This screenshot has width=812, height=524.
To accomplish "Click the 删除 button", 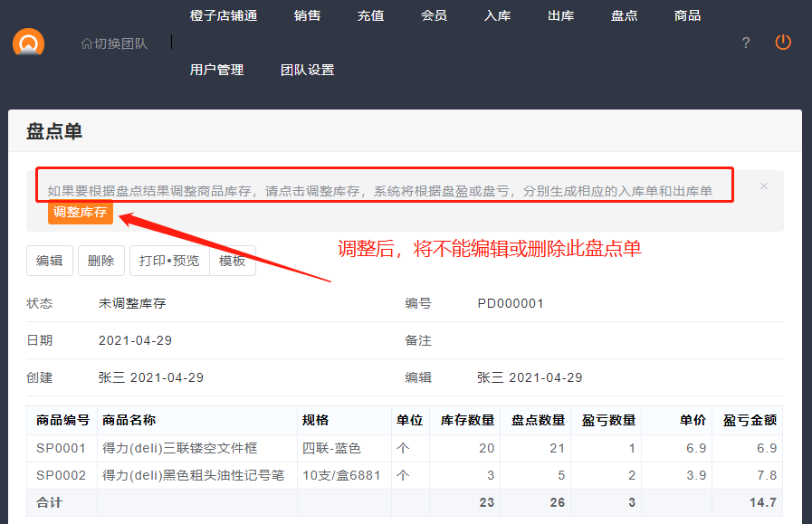I will point(100,261).
